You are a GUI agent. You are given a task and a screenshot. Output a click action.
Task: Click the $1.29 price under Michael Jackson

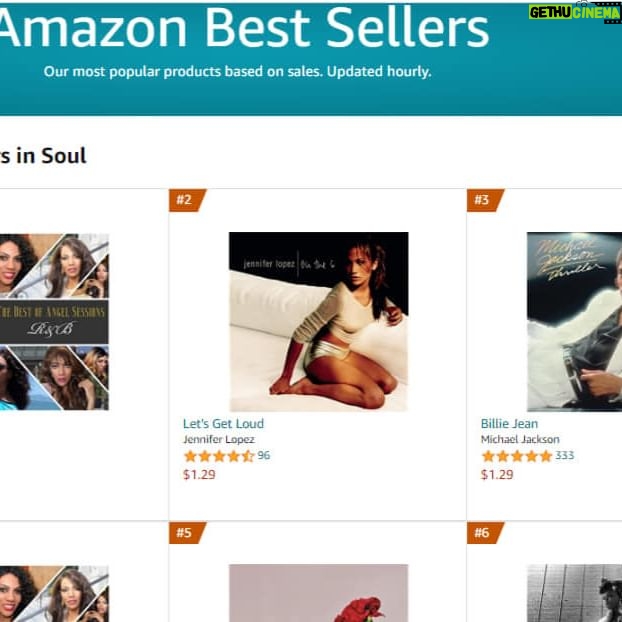pyautogui.click(x=497, y=474)
